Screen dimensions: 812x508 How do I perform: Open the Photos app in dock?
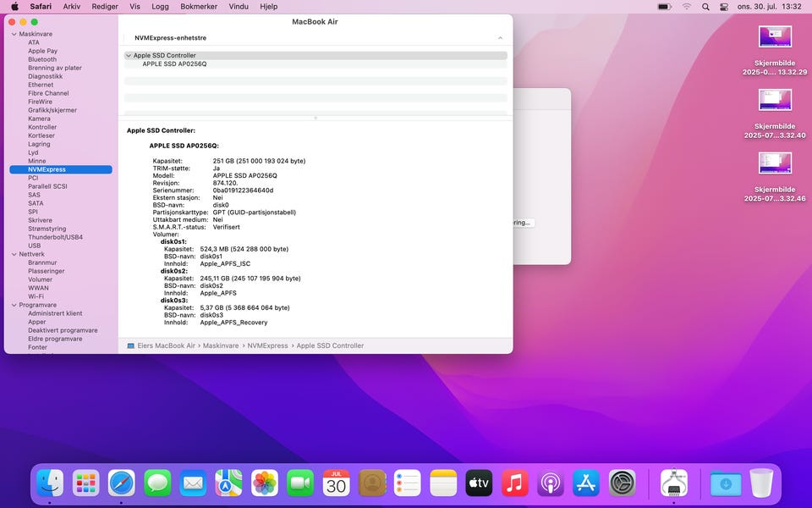tap(265, 483)
